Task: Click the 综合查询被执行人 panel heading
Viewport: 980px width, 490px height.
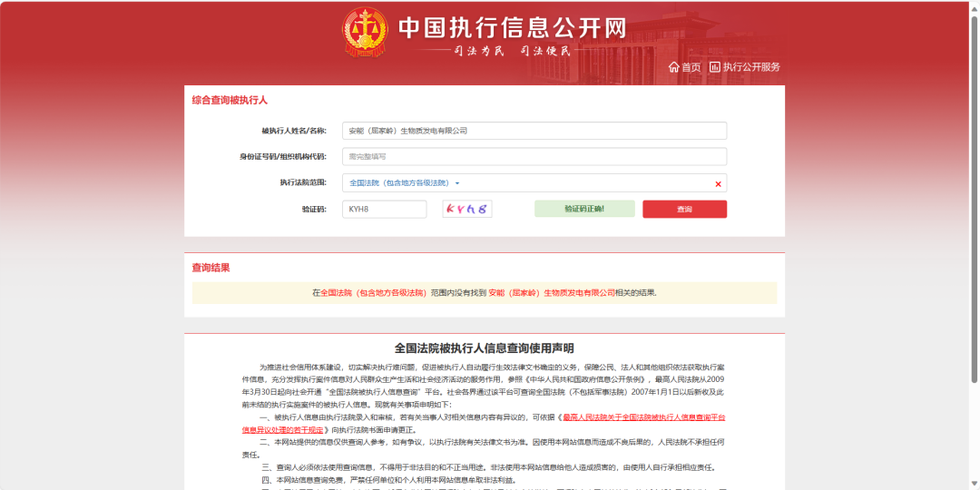Action: (230, 101)
